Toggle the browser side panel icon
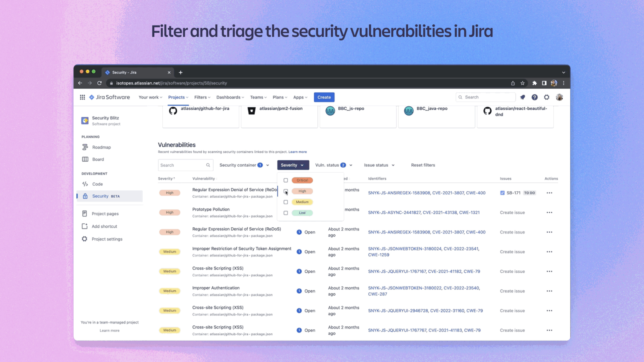The height and width of the screenshot is (362, 644). point(544,83)
